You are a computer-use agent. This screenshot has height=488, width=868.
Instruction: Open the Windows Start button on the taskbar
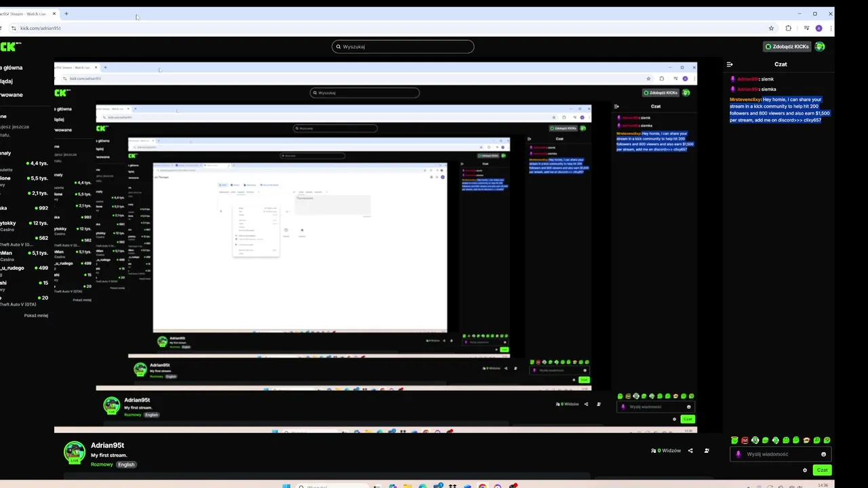(x=286, y=486)
